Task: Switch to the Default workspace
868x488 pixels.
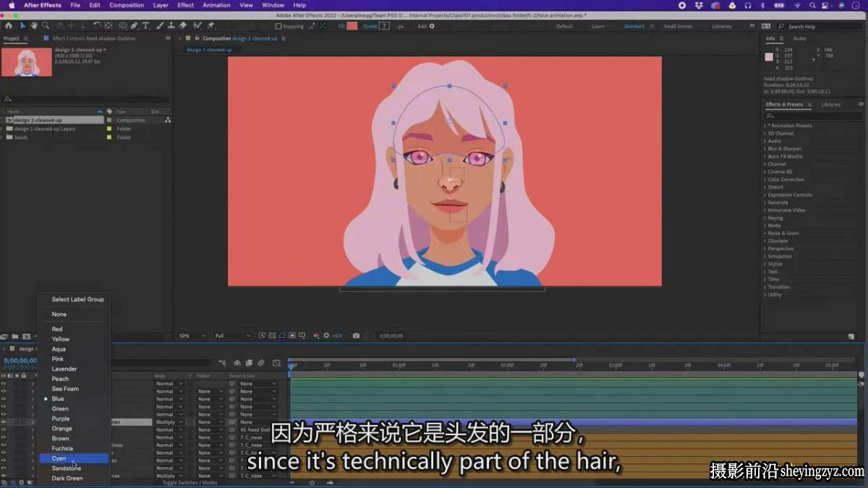Action: (564, 26)
